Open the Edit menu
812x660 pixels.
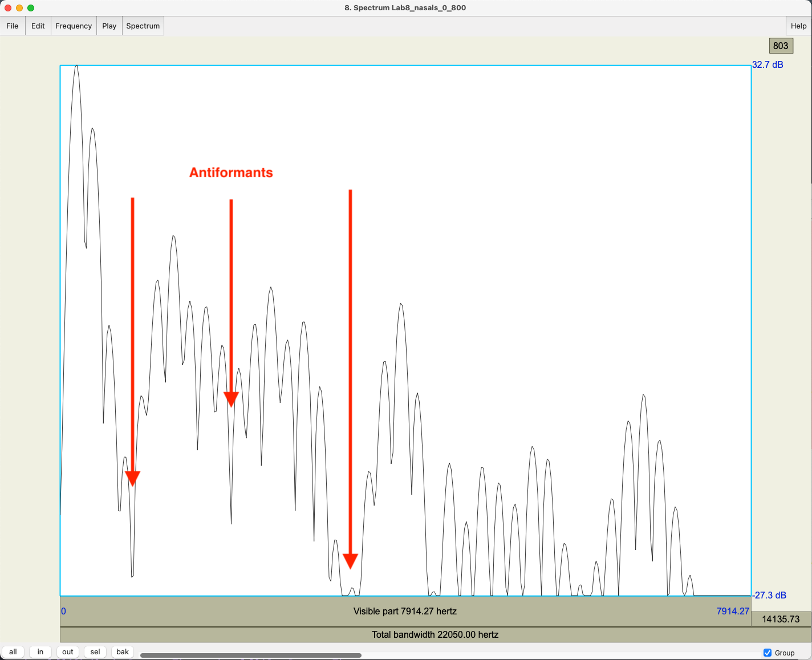(38, 26)
